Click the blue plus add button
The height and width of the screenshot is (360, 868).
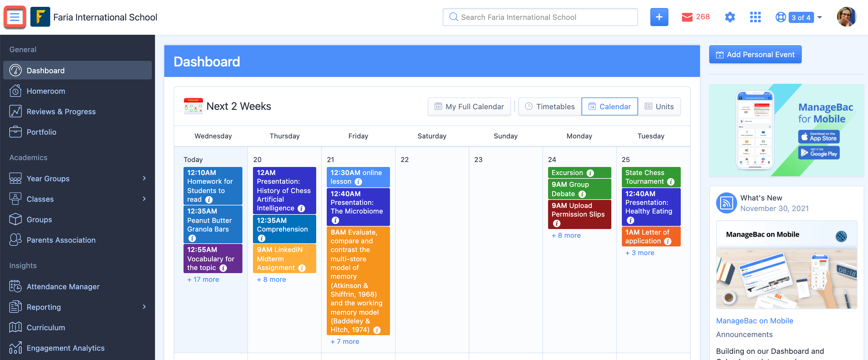click(x=659, y=17)
